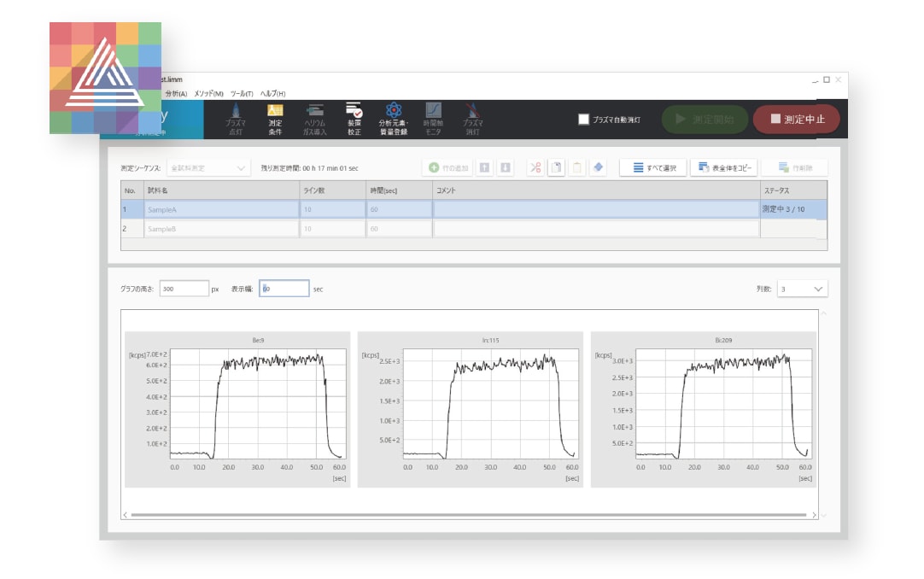Viewport: 924px width, 579px height.
Task: Click the グラフの高さ input field
Action: (184, 289)
